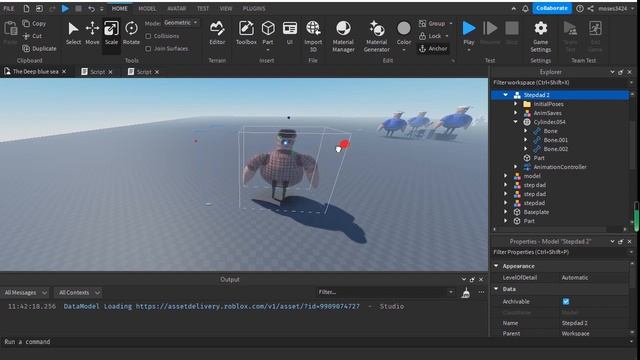This screenshot has height=360, width=640.
Task: Collapse the Data properties section
Action: [496, 289]
